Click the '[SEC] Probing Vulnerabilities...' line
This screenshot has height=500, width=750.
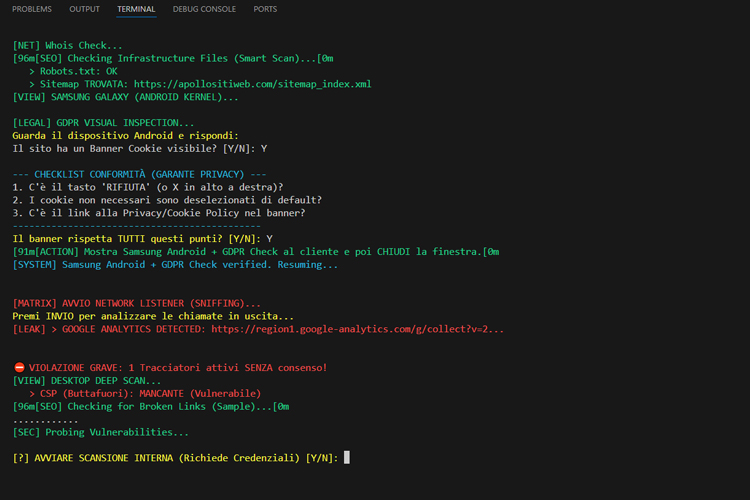100,432
